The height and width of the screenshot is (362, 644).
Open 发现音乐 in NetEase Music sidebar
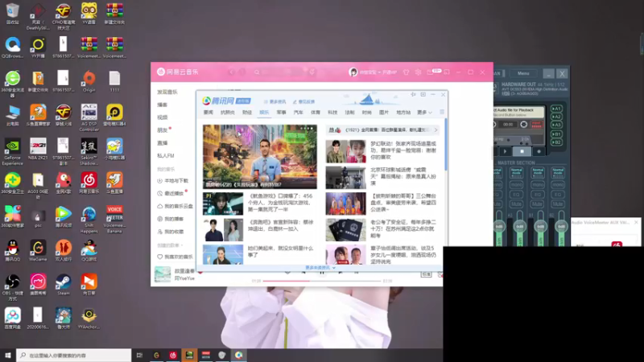pos(167,92)
